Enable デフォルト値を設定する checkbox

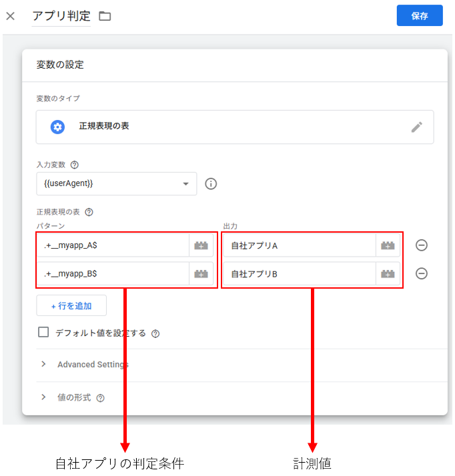coord(43,333)
